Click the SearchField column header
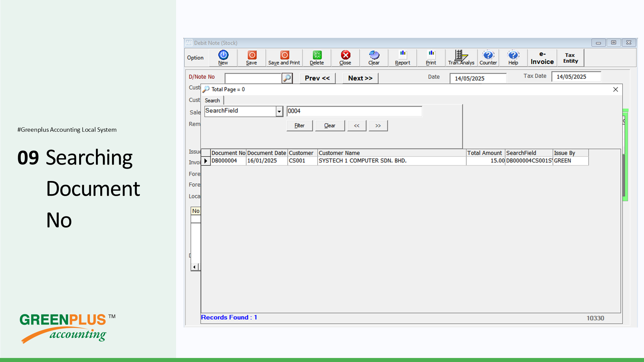644x362 pixels. click(x=529, y=153)
